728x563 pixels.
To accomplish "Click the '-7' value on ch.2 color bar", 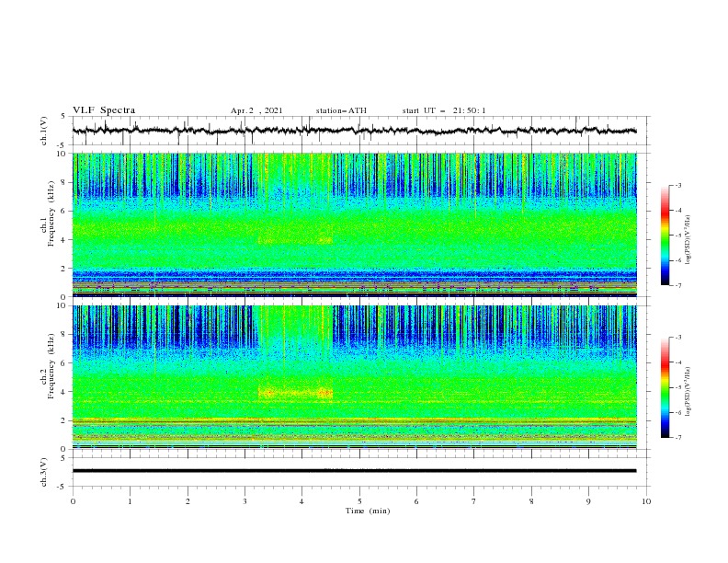I will pyautogui.click(x=677, y=437).
